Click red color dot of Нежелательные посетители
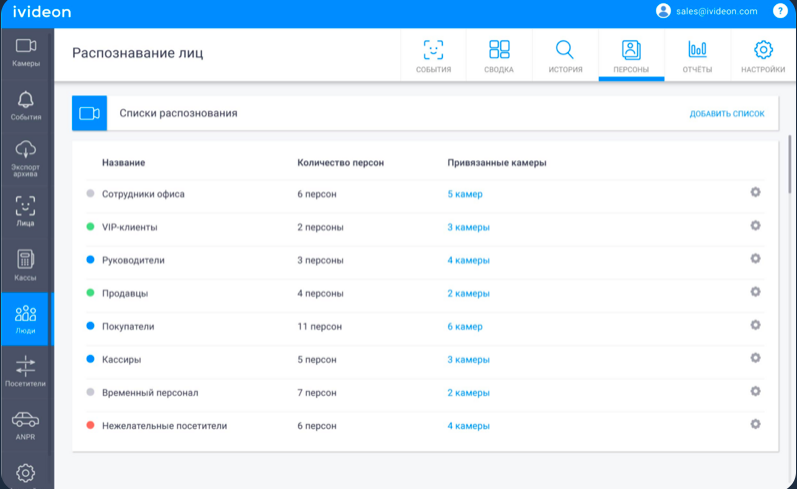The width and height of the screenshot is (797, 489). click(x=90, y=425)
